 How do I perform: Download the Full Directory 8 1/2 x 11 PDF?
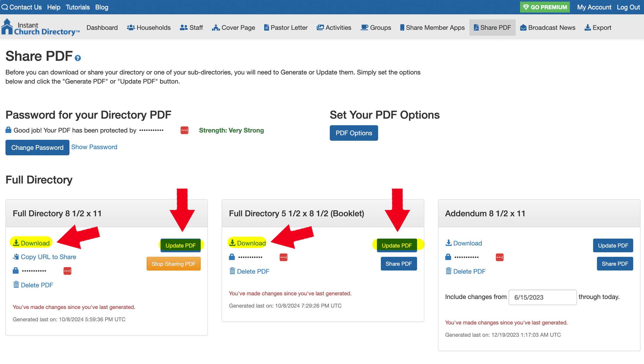(x=31, y=243)
